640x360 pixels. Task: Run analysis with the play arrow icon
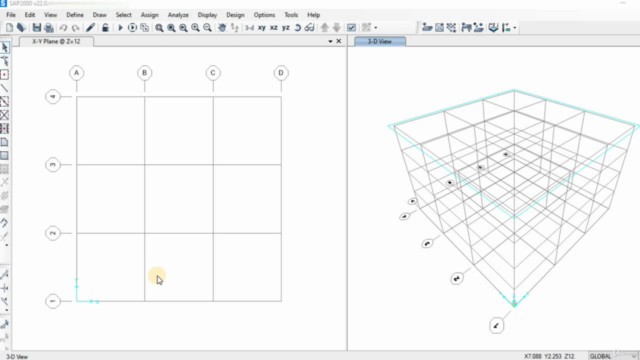(x=120, y=28)
